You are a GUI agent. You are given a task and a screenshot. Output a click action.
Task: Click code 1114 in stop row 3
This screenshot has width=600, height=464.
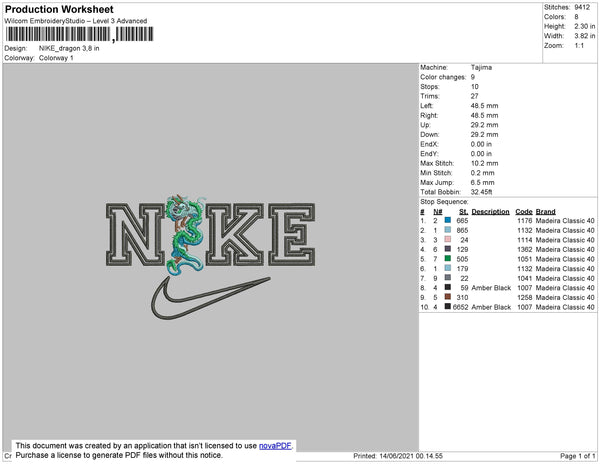coord(525,240)
